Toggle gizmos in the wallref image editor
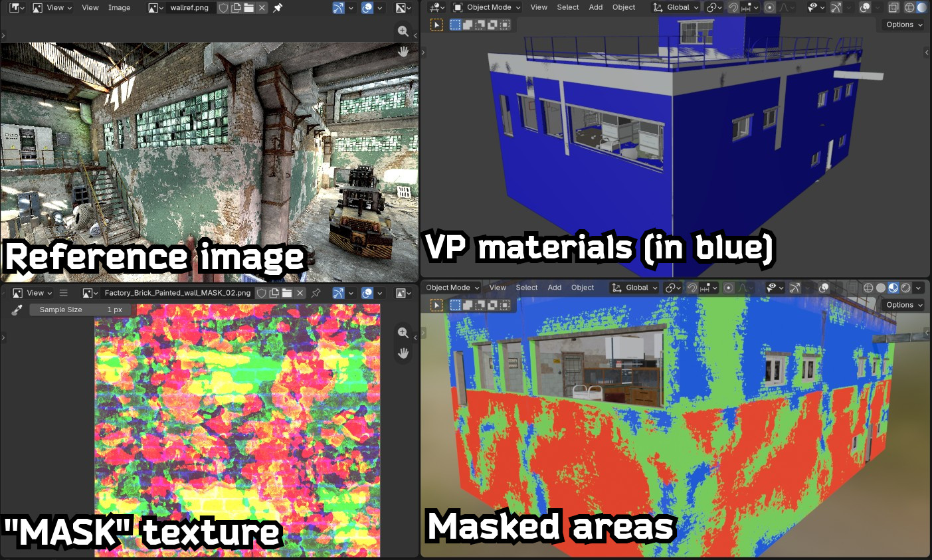This screenshot has height=560, width=932. tap(339, 8)
